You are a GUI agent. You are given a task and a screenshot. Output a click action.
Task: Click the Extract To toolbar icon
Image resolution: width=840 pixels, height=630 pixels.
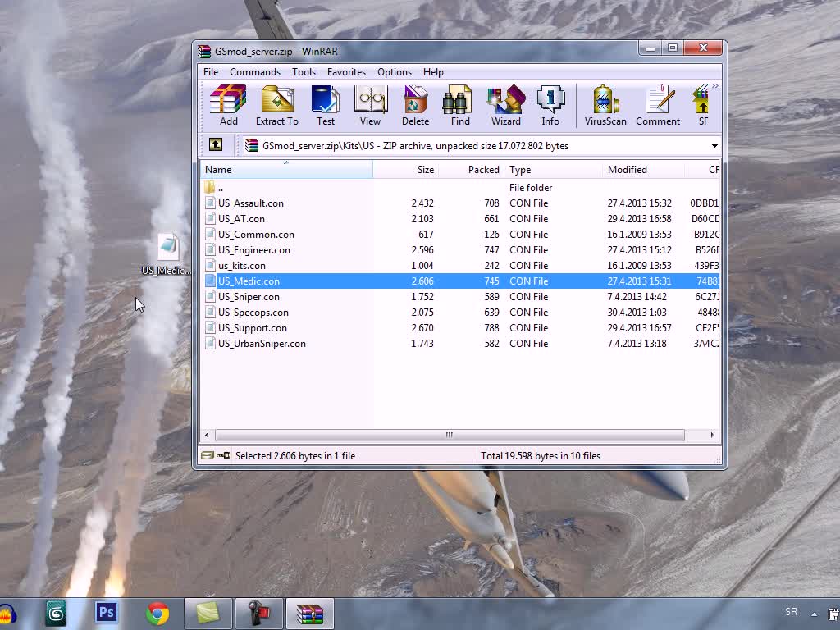[x=277, y=106]
